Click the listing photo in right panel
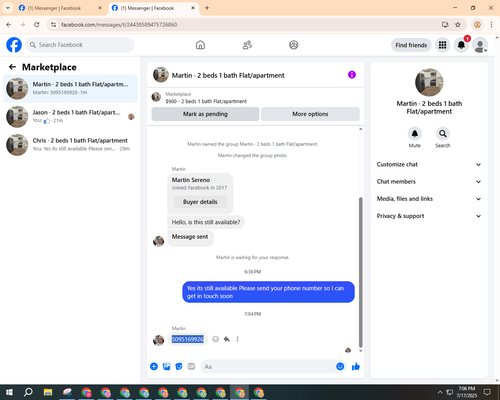Viewport: 500px width, 400px height. coord(429,82)
